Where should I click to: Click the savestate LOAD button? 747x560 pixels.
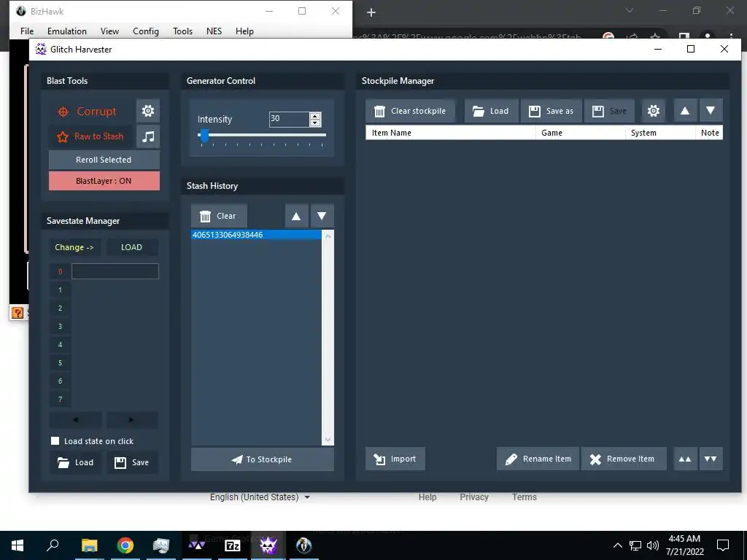pyautogui.click(x=131, y=247)
